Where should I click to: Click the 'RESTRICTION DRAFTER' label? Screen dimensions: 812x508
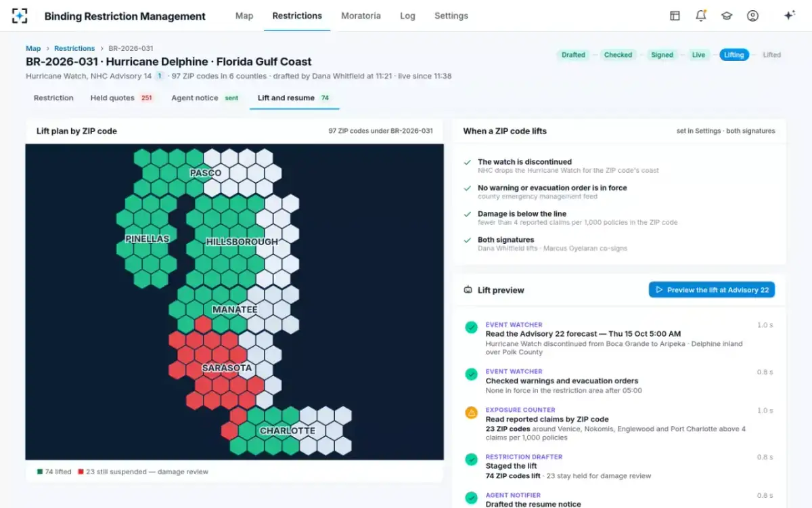point(524,457)
